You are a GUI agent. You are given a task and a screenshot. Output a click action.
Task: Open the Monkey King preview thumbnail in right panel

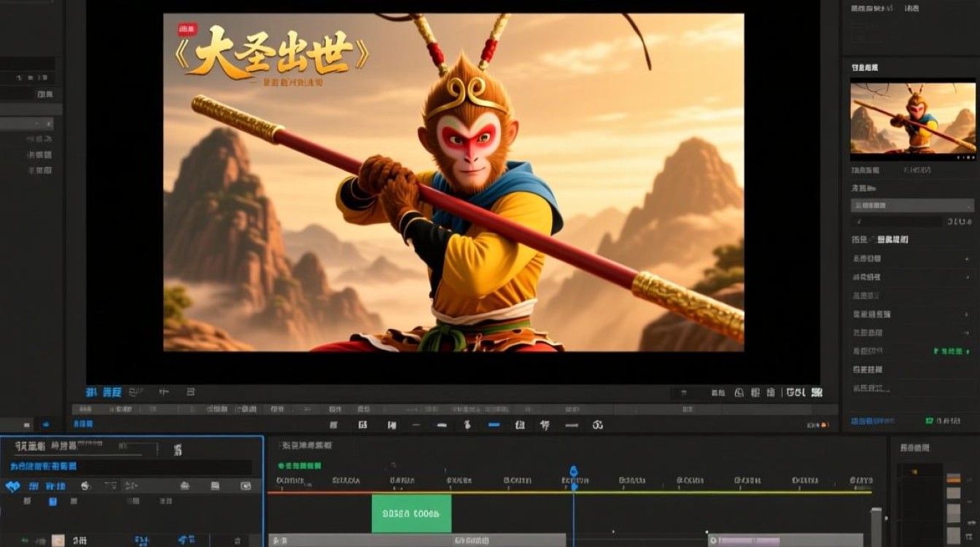[x=913, y=119]
